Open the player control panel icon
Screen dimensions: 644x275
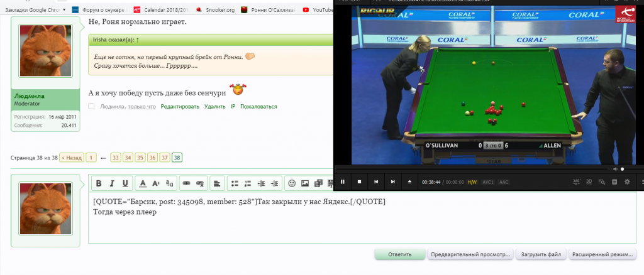click(614, 181)
